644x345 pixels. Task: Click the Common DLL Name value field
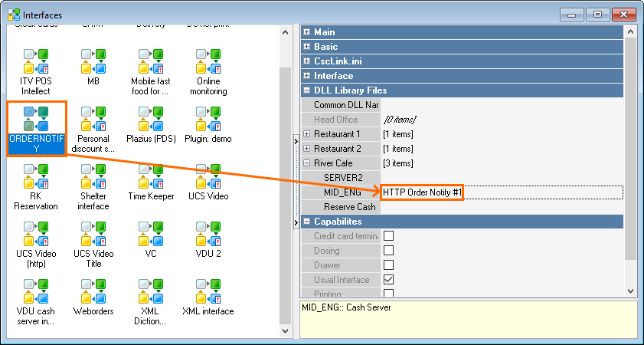pyautogui.click(x=502, y=105)
